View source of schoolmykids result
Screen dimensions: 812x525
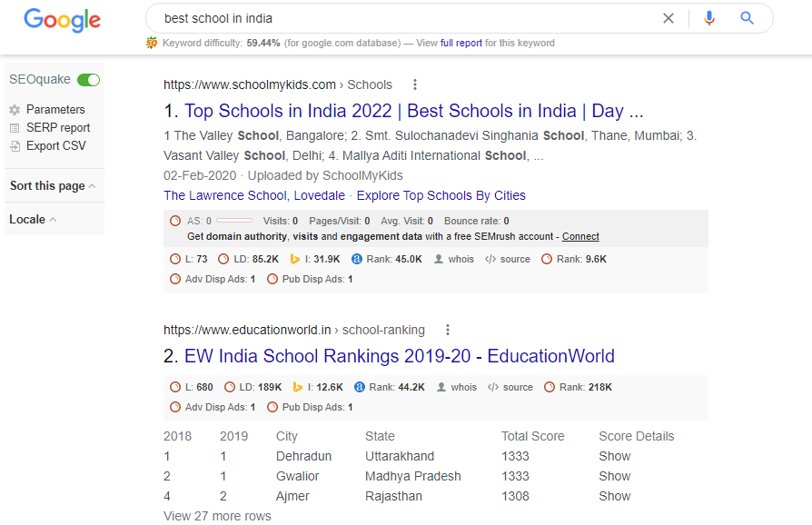coord(515,259)
